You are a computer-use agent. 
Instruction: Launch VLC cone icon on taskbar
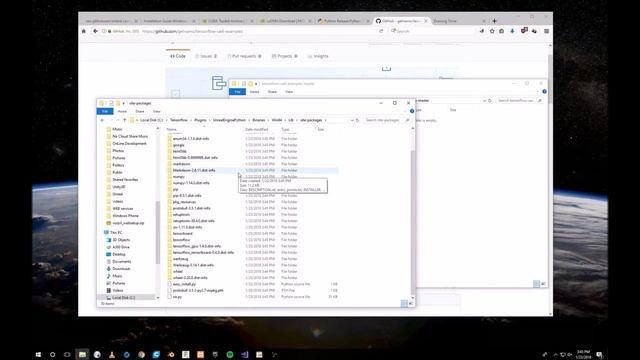[112, 355]
